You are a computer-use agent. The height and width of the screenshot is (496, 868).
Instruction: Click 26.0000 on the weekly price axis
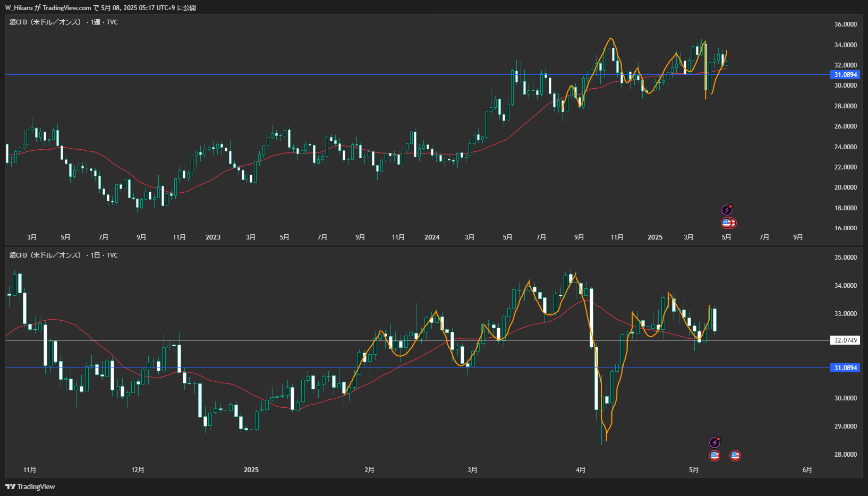846,126
